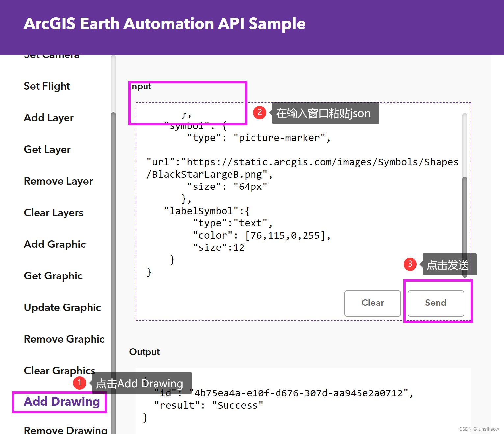Click the "labelSymbol":{ line
The width and height of the screenshot is (504, 434).
[x=207, y=211]
